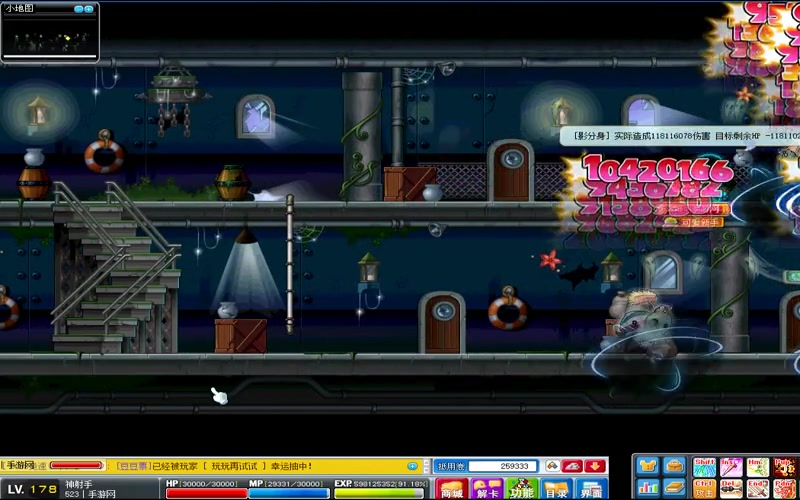The height and width of the screenshot is (500, 800).
Task: Use the Ins quickslot skill
Action: (x=731, y=467)
